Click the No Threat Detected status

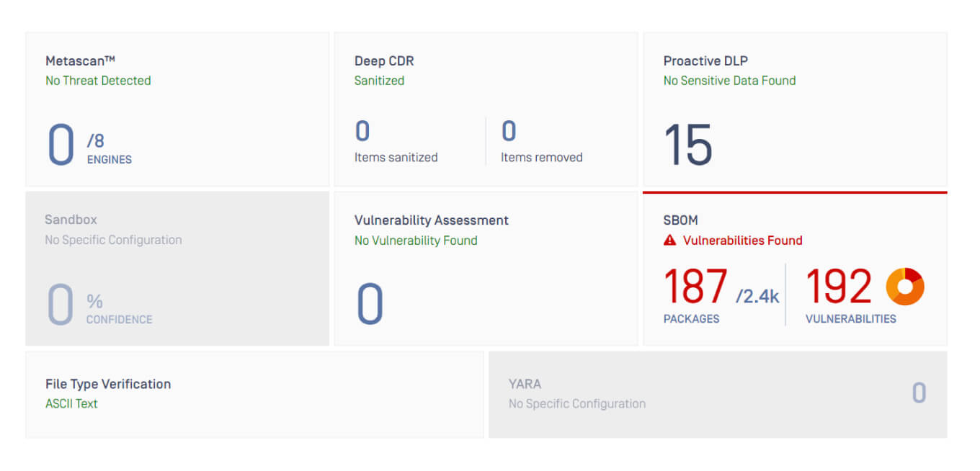(x=98, y=81)
